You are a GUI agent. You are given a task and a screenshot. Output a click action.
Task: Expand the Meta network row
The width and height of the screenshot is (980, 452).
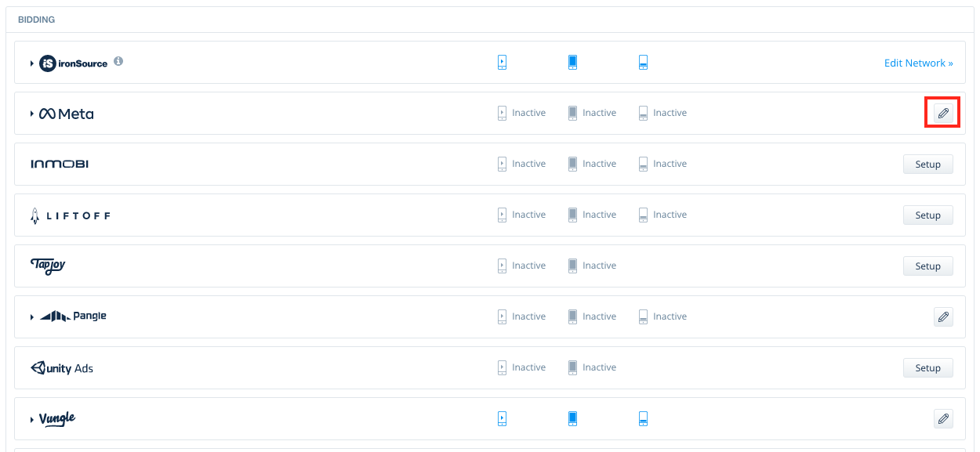(31, 113)
